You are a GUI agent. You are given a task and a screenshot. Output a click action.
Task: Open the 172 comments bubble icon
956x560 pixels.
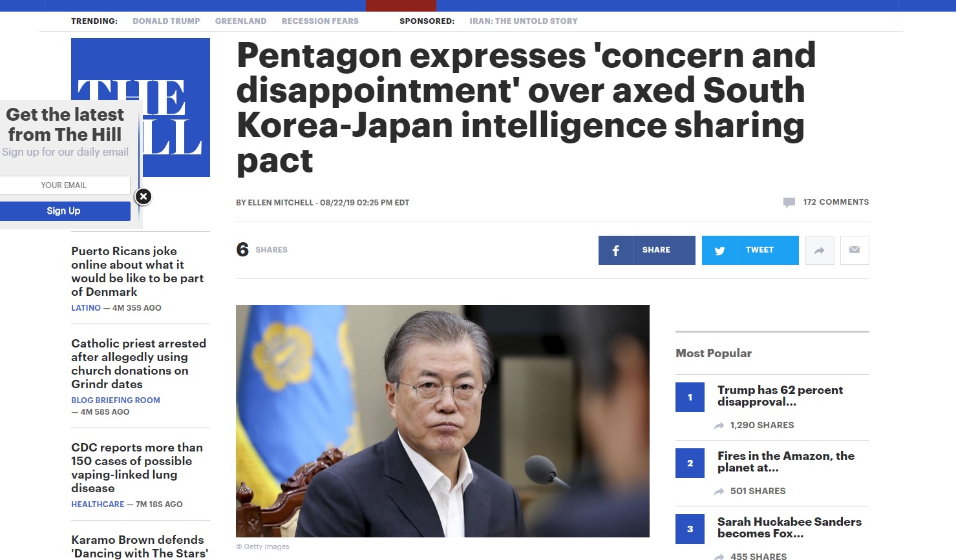pos(789,202)
